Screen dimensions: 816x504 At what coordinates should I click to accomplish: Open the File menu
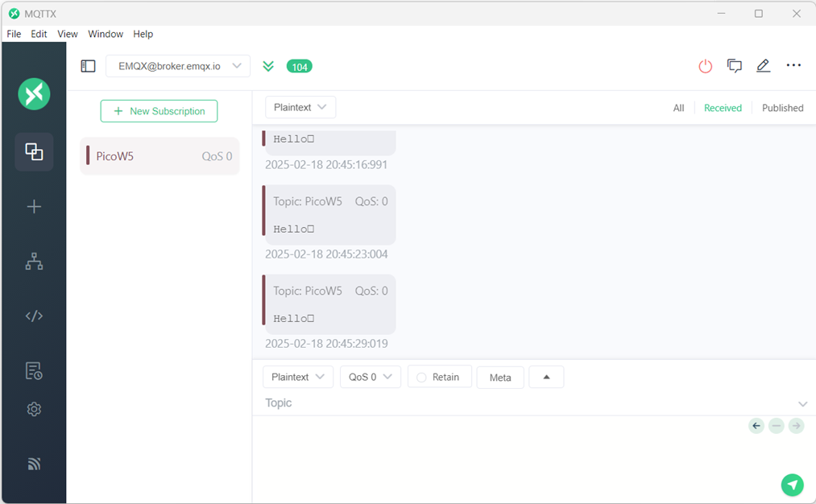tap(14, 34)
